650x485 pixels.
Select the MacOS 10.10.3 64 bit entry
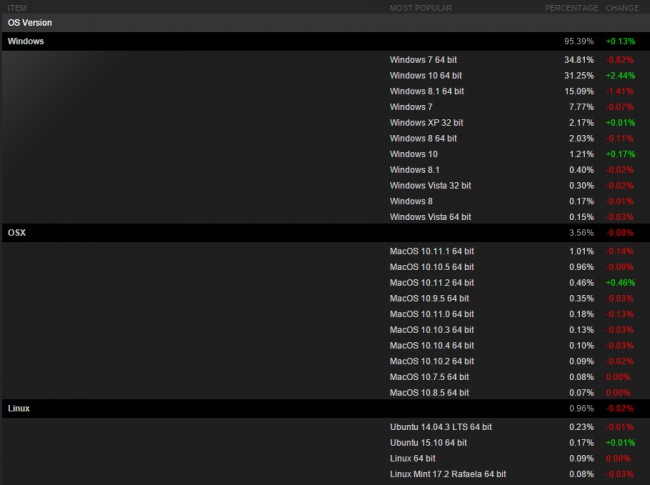point(432,330)
